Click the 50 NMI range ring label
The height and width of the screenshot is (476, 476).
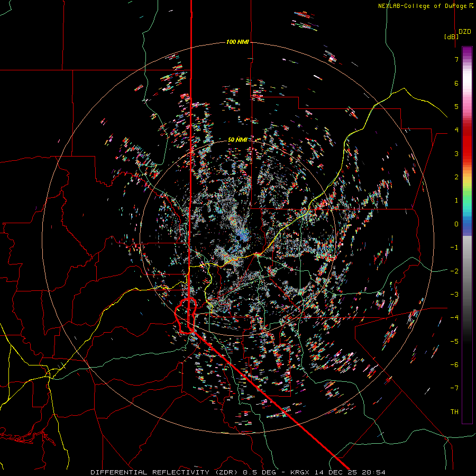tap(237, 140)
